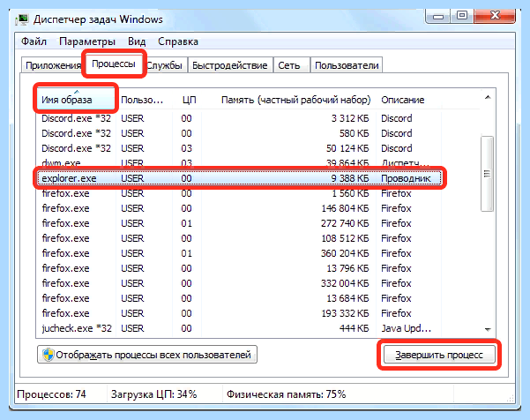Switch to the Приложения tab

53,65
